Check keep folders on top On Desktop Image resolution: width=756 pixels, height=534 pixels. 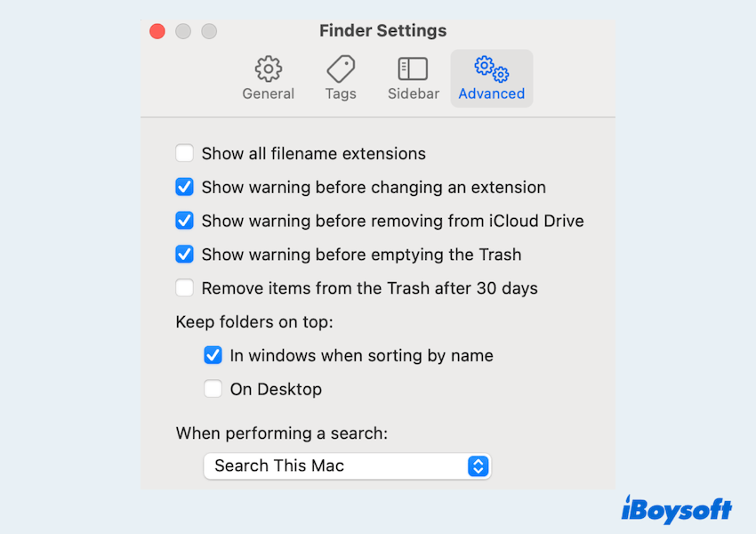tap(213, 390)
